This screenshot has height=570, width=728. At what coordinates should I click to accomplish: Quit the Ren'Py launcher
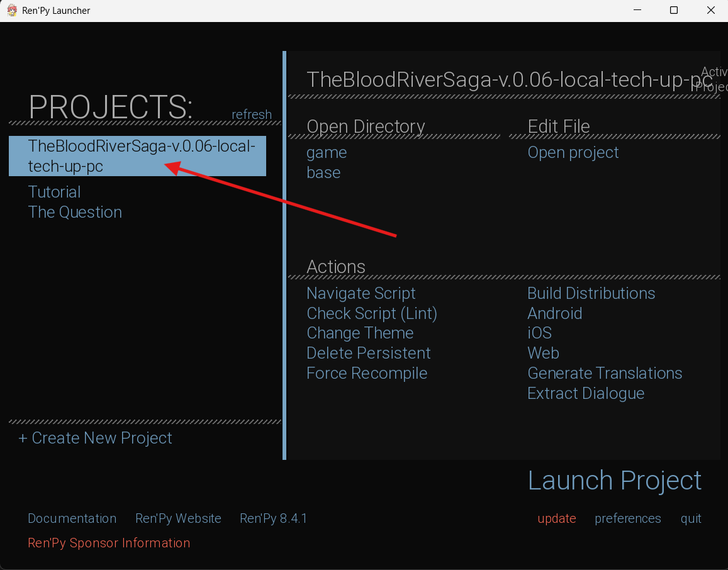pos(691,518)
